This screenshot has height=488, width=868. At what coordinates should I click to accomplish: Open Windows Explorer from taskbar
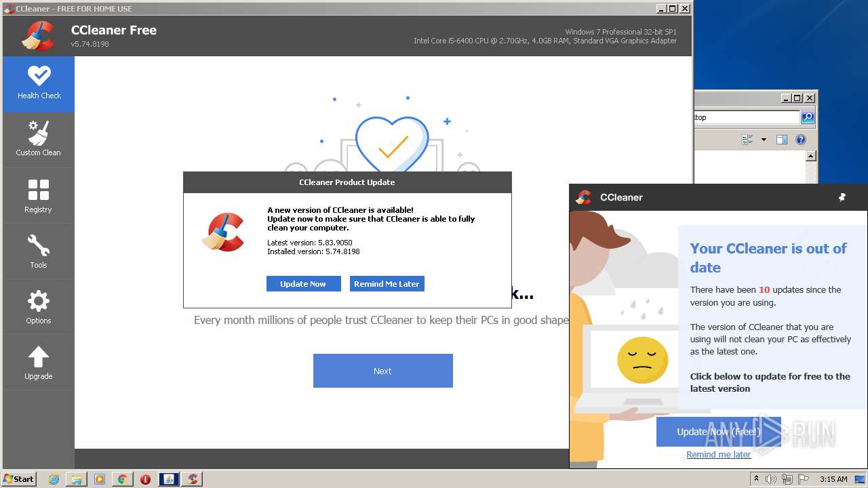coord(77,479)
